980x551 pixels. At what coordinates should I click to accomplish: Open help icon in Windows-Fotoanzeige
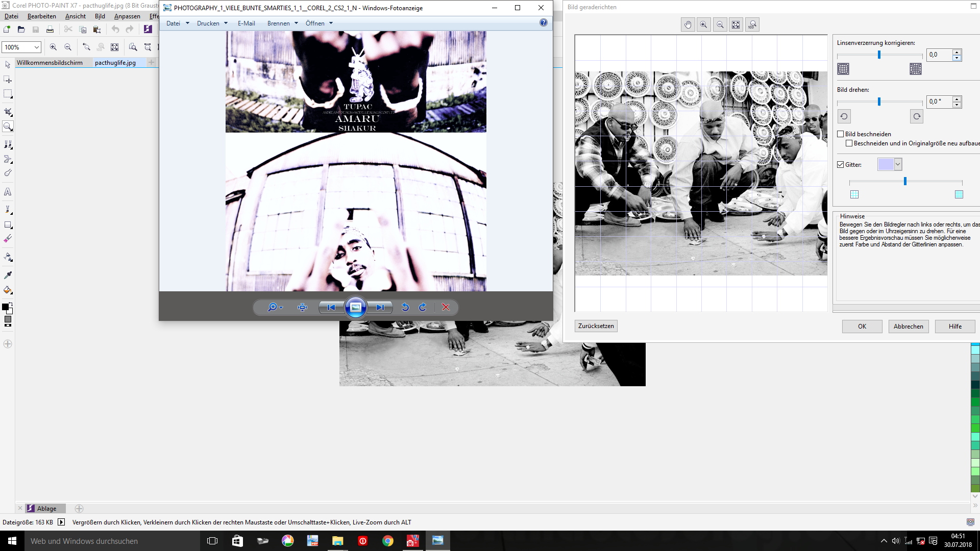543,23
